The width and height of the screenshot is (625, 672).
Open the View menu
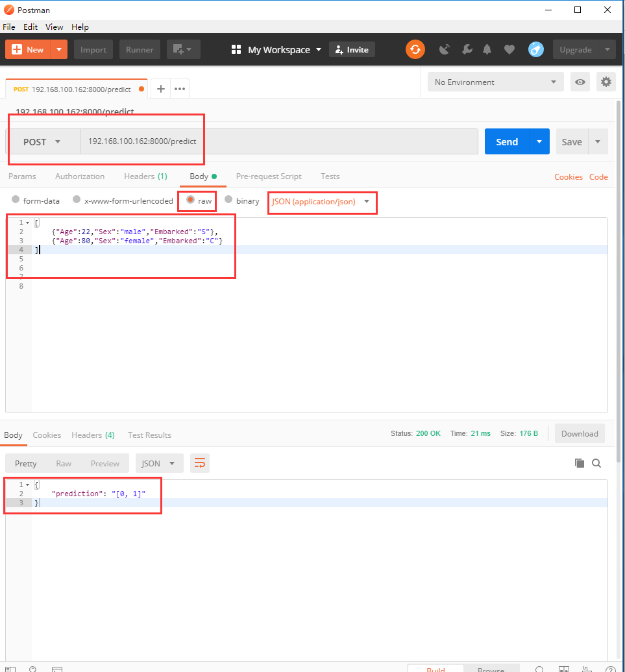[x=54, y=27]
